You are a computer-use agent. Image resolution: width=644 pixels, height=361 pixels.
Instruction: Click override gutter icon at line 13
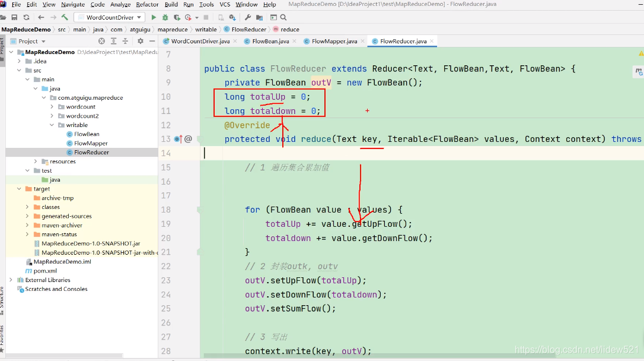coord(178,139)
